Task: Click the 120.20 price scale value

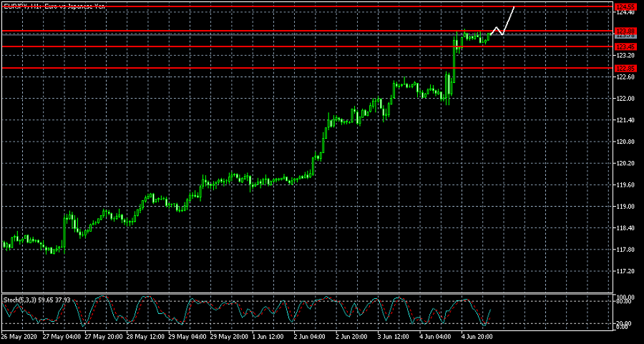Action: pos(625,163)
